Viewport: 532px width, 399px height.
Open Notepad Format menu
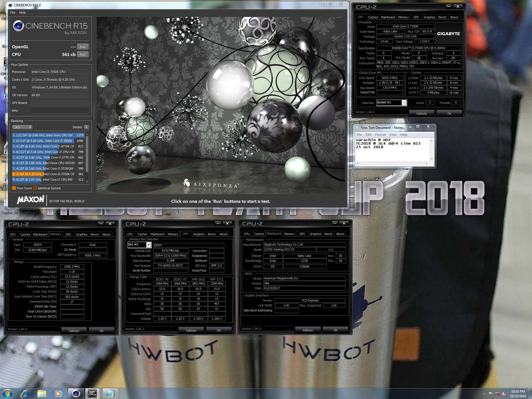(380, 135)
